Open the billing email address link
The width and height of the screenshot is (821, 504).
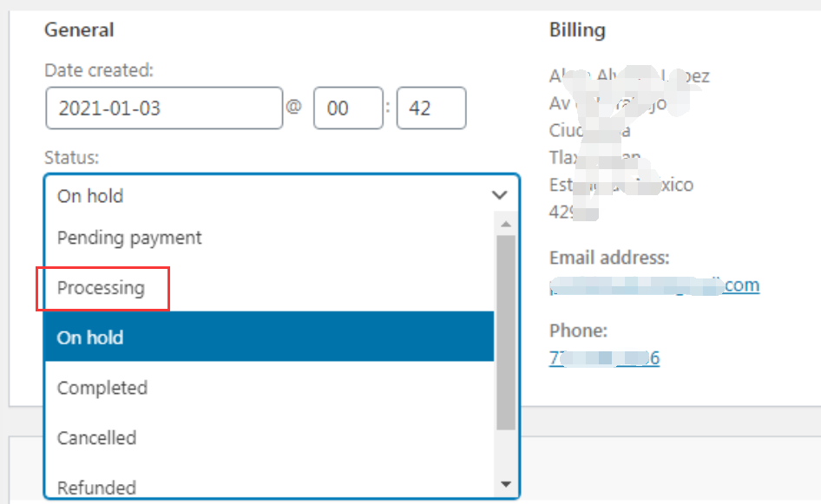654,285
